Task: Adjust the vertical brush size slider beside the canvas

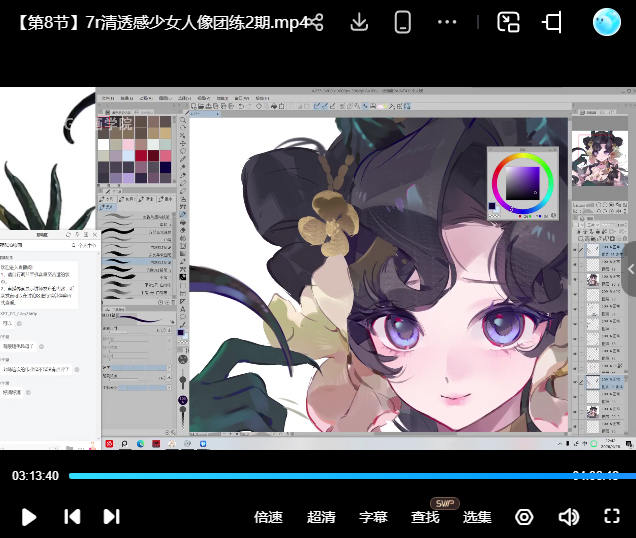Action: (x=183, y=379)
